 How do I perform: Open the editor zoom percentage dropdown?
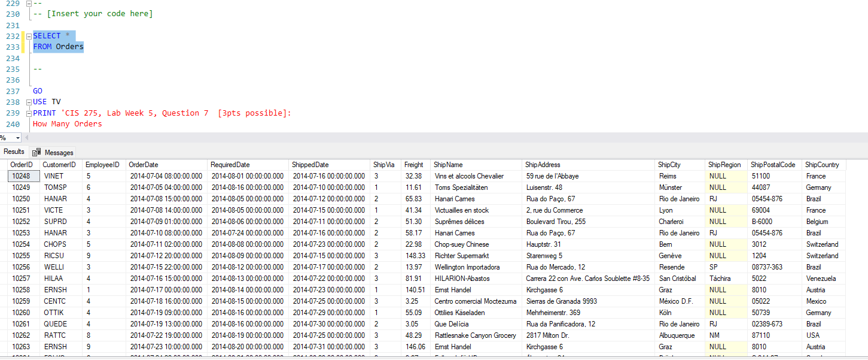pos(18,138)
